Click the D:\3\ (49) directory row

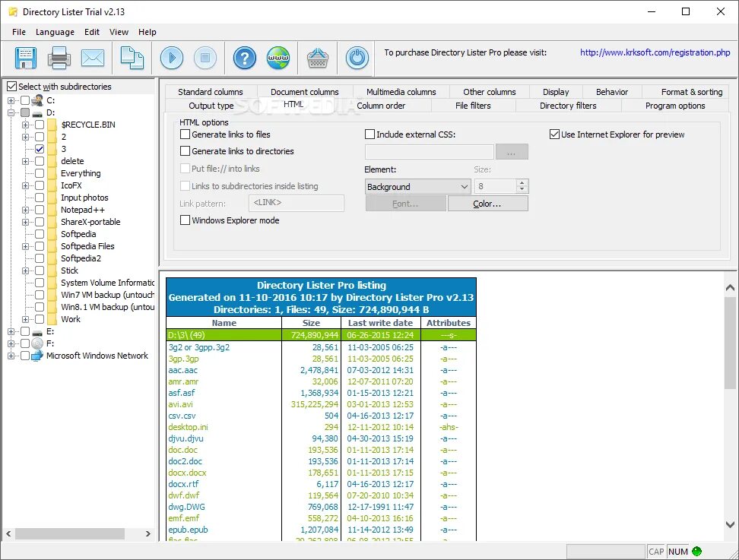(x=321, y=335)
